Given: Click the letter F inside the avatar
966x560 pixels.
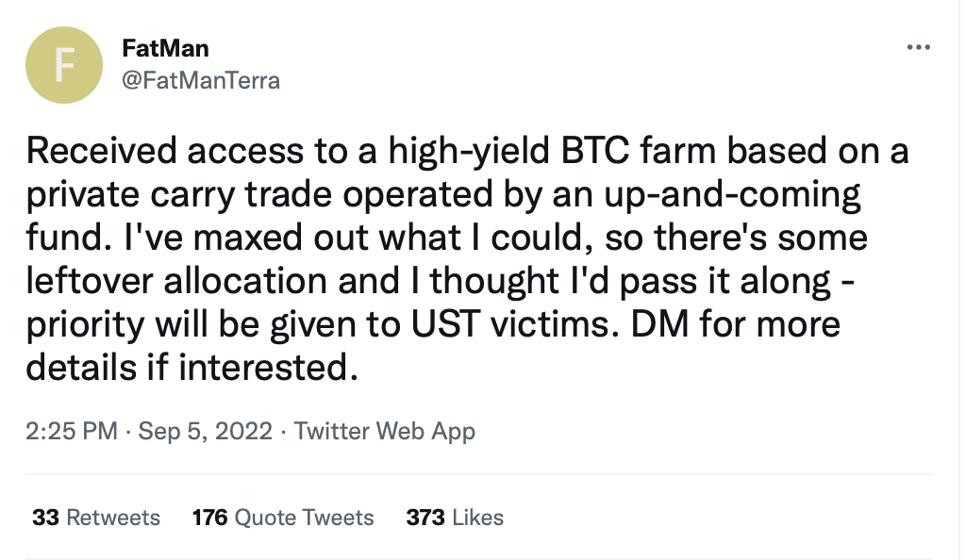Looking at the screenshot, I should 64,65.
